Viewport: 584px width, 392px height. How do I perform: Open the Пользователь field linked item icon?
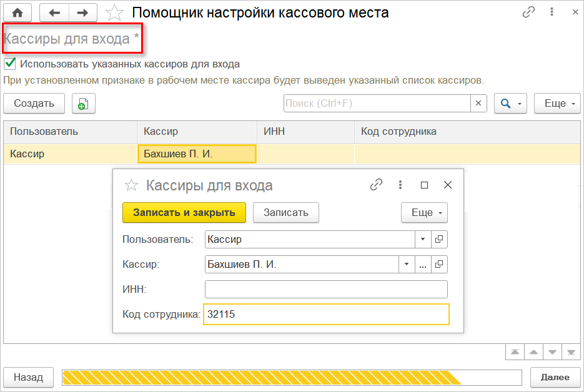439,240
